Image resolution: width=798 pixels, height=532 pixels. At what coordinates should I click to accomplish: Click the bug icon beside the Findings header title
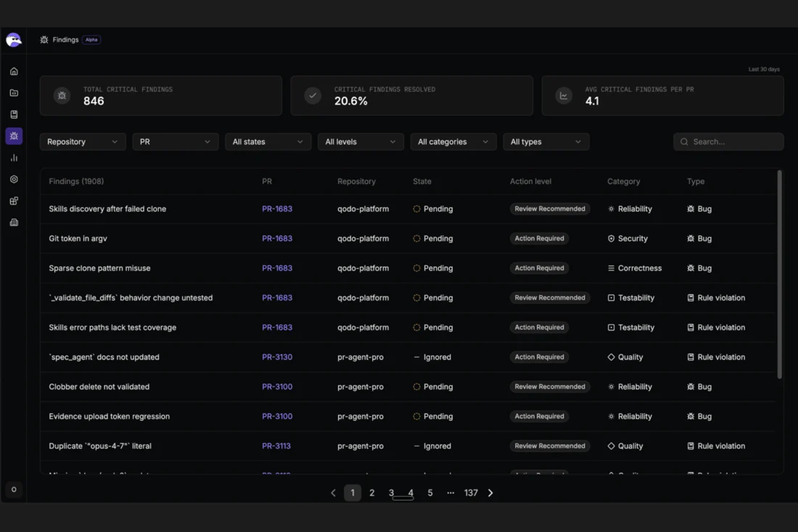click(x=44, y=40)
